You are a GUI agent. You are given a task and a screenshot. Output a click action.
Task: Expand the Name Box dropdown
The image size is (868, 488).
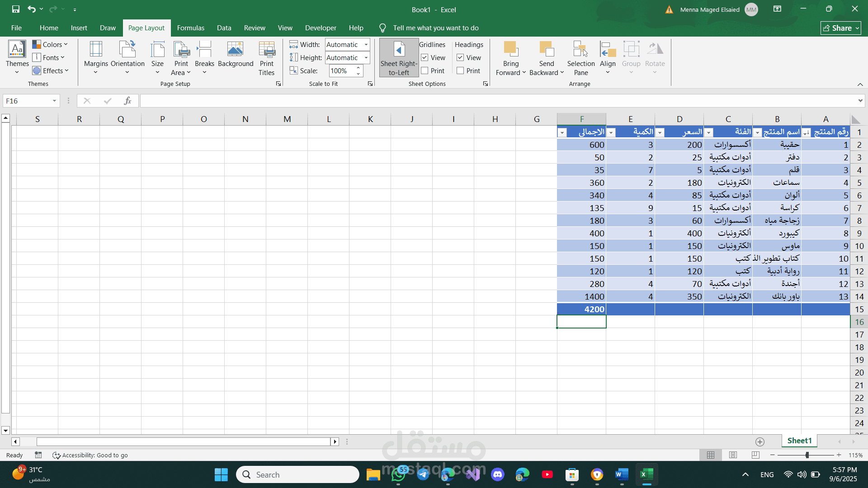point(54,101)
